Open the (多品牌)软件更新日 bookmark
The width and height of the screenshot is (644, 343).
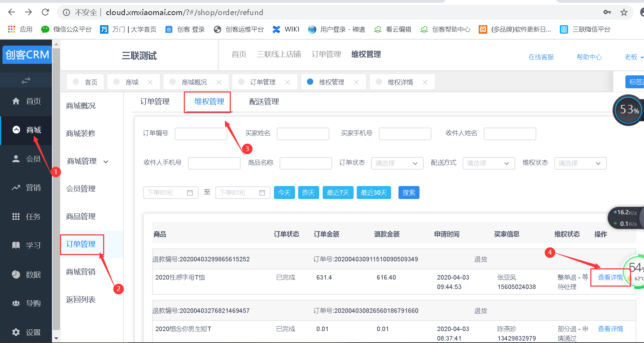pos(515,29)
